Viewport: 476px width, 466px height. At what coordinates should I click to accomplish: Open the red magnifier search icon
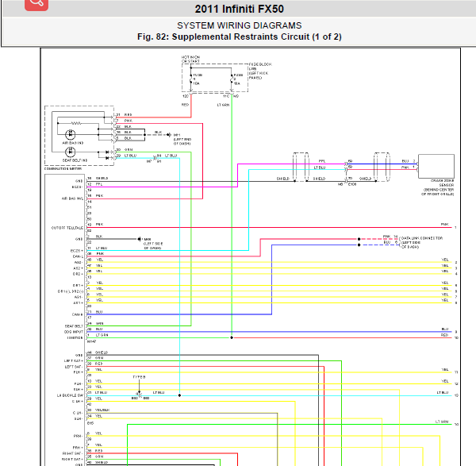[36, 4]
